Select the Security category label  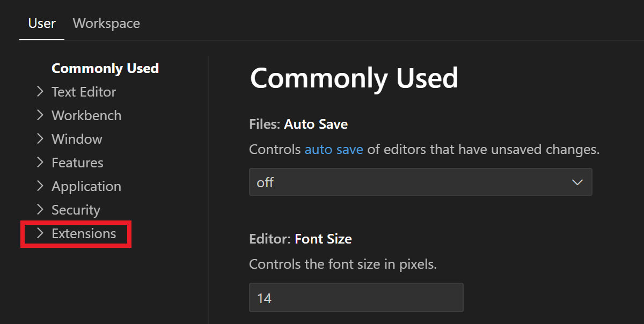coord(76,210)
